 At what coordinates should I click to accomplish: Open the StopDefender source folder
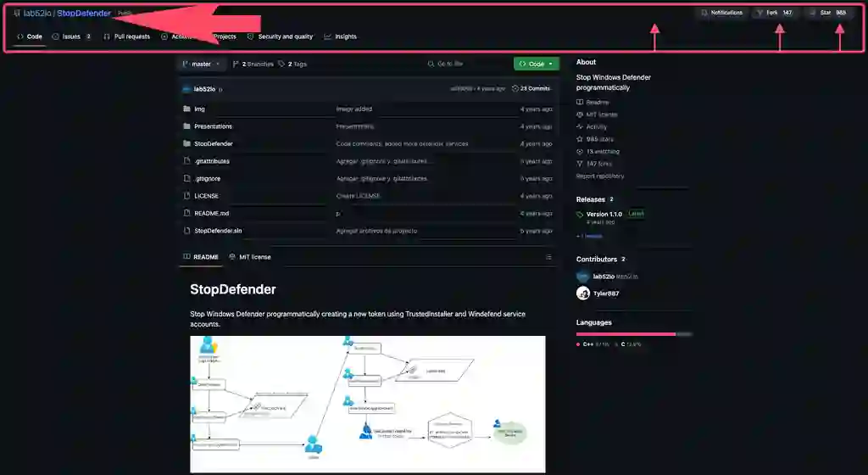click(x=214, y=144)
